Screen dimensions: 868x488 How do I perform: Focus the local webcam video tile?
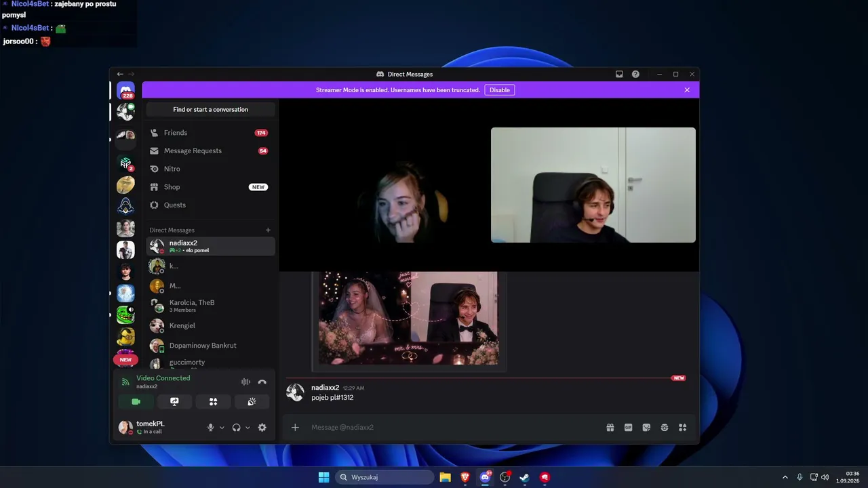point(593,185)
